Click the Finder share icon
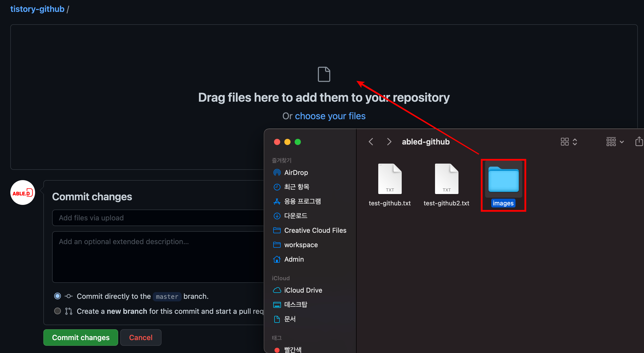This screenshot has height=353, width=644. tap(639, 141)
